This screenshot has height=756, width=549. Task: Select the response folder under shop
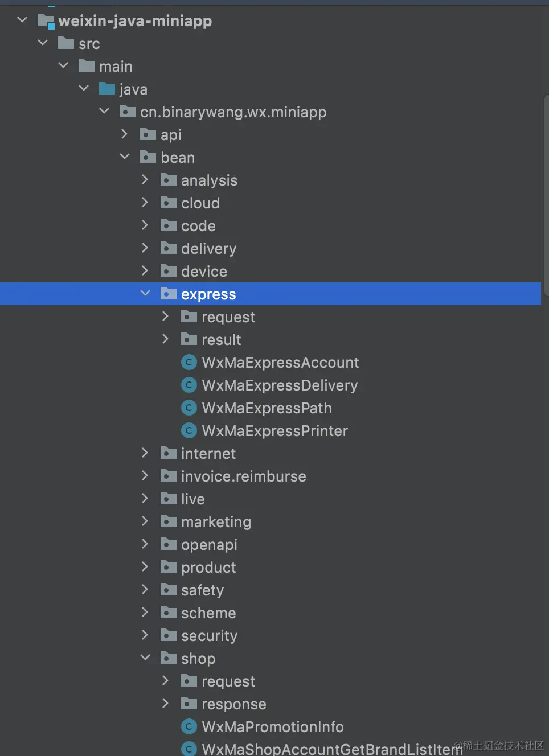(x=233, y=704)
